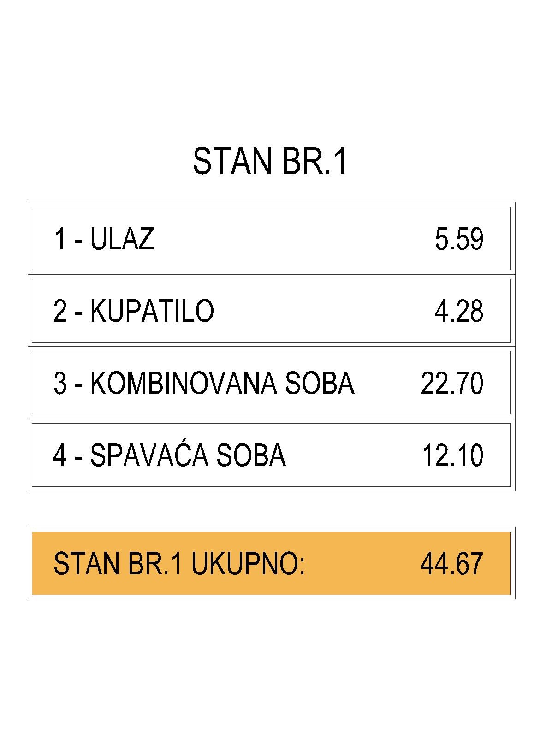This screenshot has width=540, height=756.
Task: Click the 12.10 area value
Action: [x=453, y=455]
